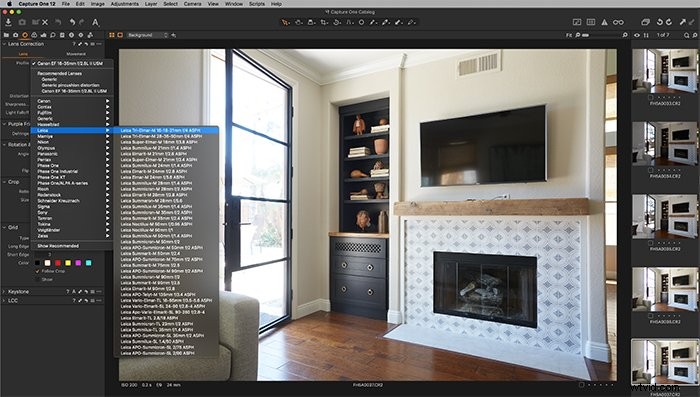The width and height of the screenshot is (700, 397).
Task: Select thumbnail FH5A0035.CR2 in browser
Action: point(665,217)
